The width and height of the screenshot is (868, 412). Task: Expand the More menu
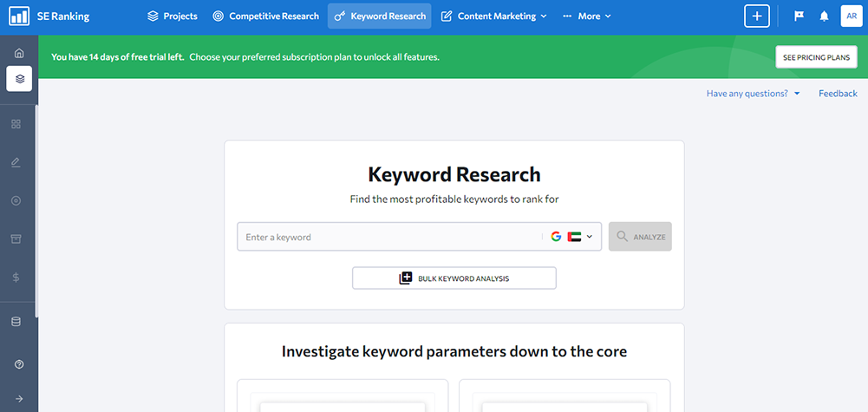[586, 16]
